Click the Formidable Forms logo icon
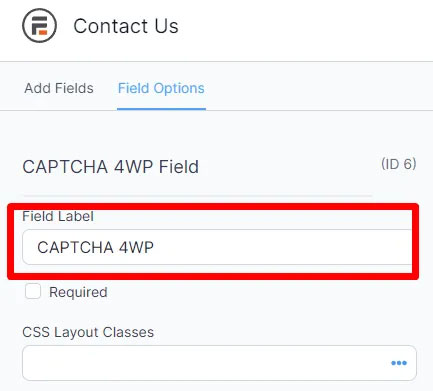Viewport: 433px width, 391px height. pyautogui.click(x=39, y=26)
